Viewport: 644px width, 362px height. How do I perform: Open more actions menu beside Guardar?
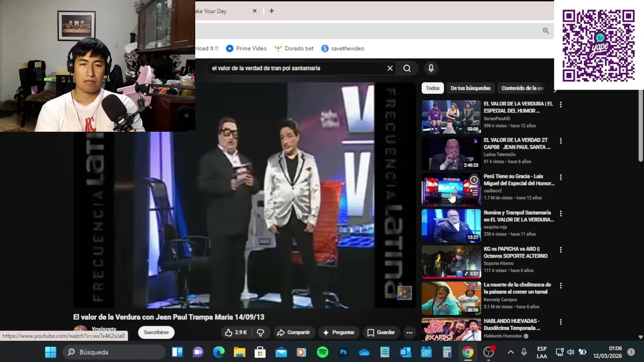pyautogui.click(x=410, y=332)
